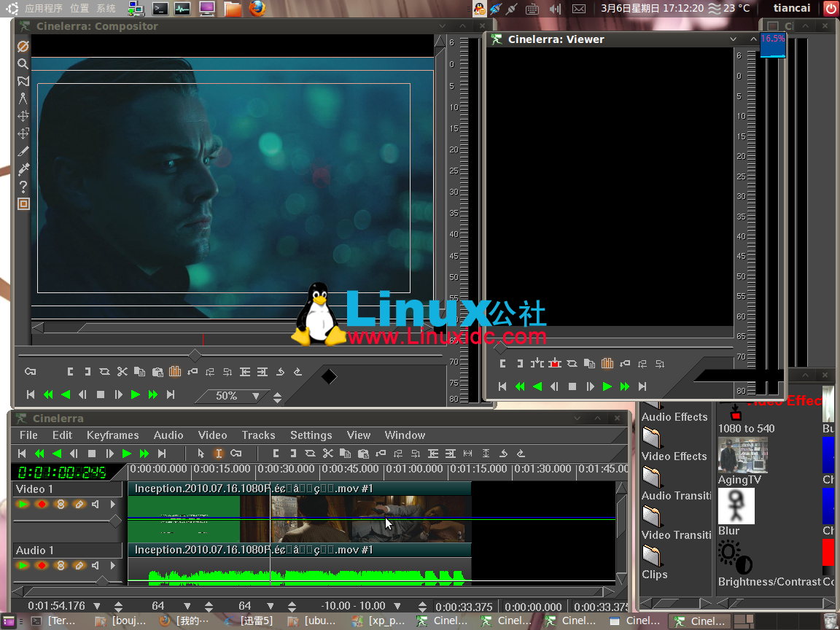Toggle record arm on Video 1
Image resolution: width=840 pixels, height=630 pixels.
tap(42, 504)
